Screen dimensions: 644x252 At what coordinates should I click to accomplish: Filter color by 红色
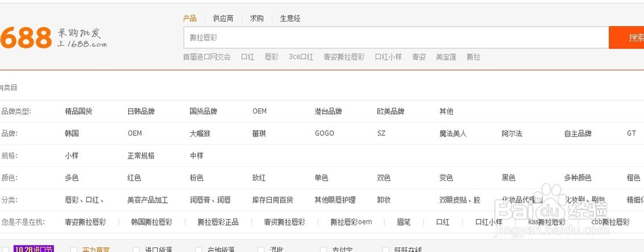134,178
